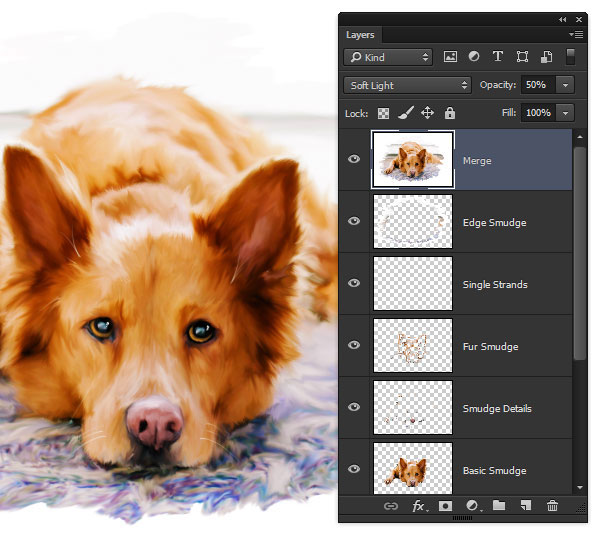Open the Layers panel flyout menu

[576, 35]
